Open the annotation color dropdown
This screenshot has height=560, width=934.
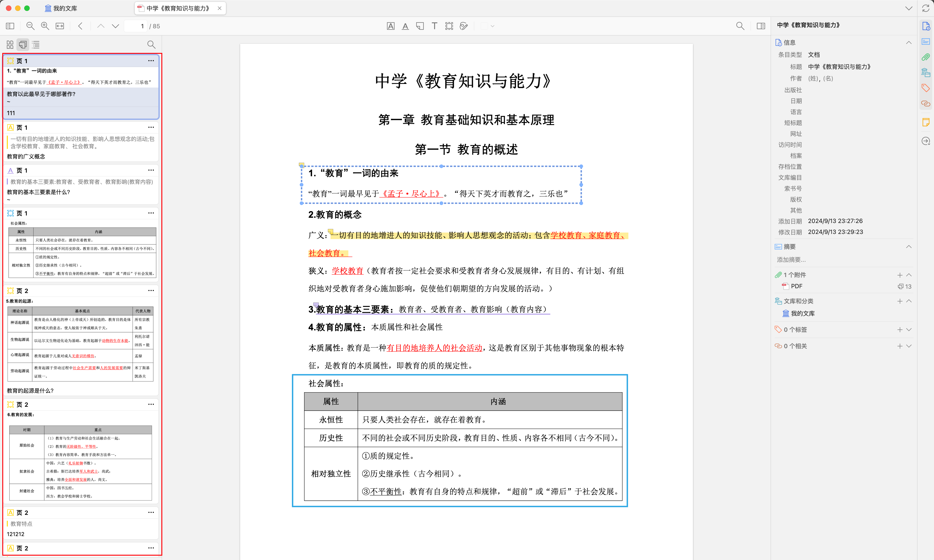click(x=493, y=26)
